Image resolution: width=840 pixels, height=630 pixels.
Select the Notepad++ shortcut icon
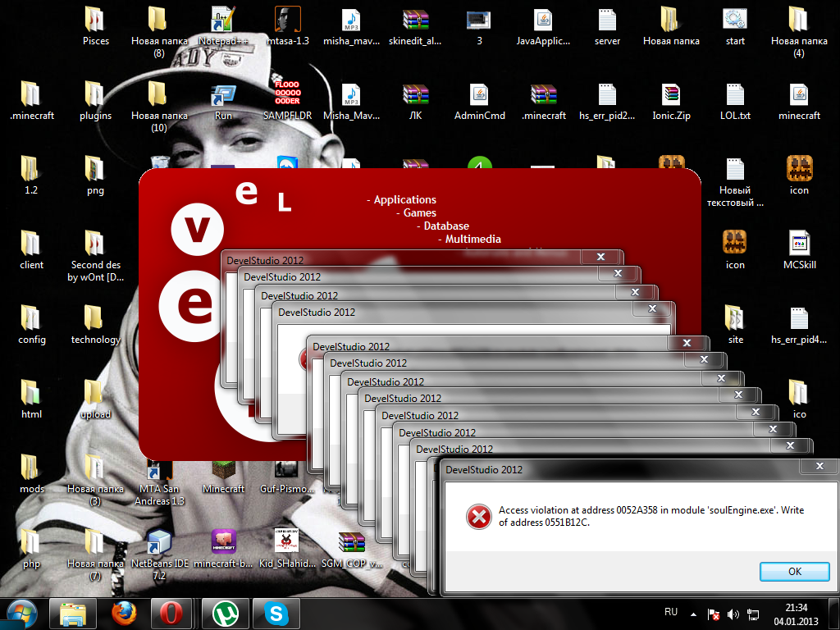point(223,26)
